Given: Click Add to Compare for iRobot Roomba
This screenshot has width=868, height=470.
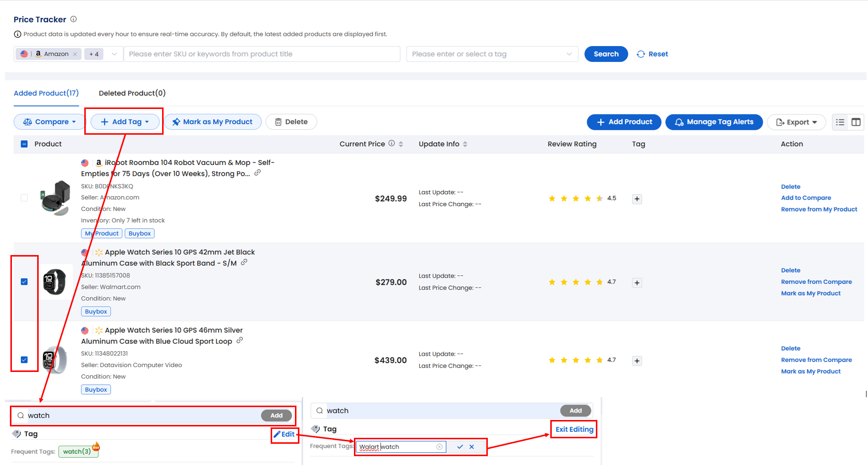Looking at the screenshot, I should pos(806,198).
